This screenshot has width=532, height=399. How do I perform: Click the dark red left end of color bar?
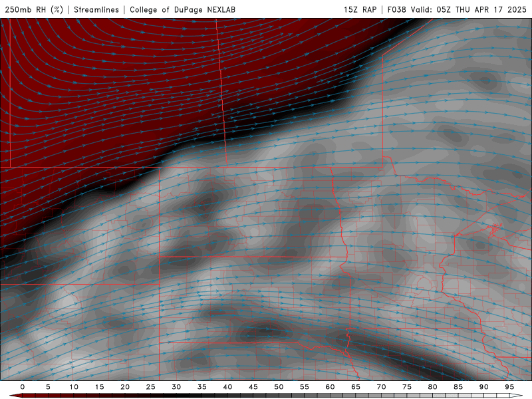point(16,396)
